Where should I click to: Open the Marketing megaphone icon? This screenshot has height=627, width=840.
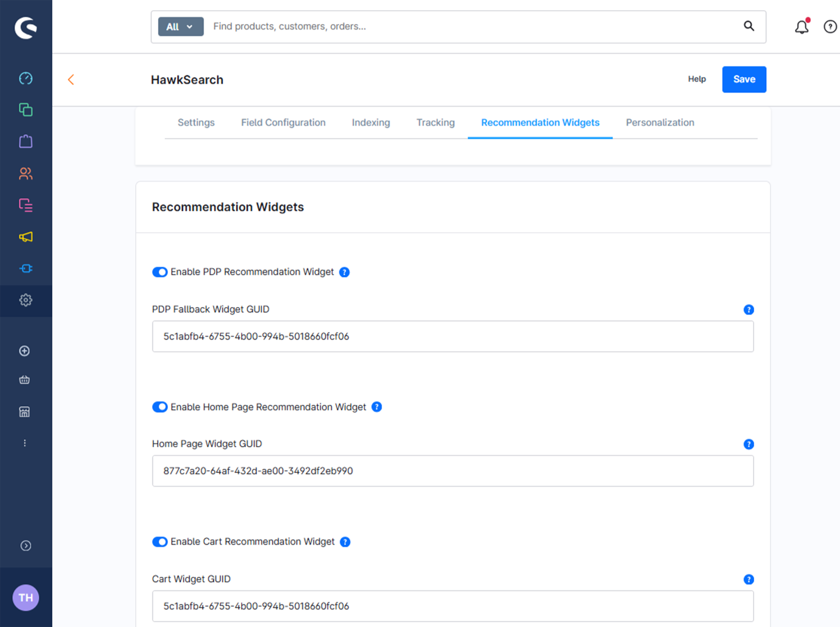point(26,237)
